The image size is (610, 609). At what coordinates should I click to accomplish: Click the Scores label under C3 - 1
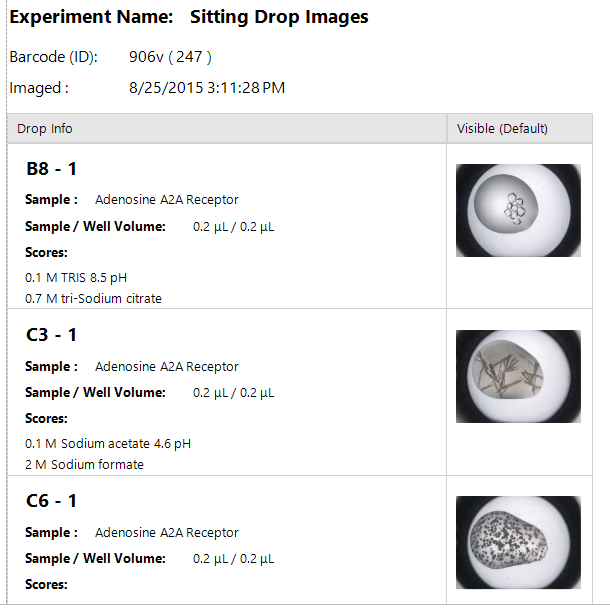(46, 418)
